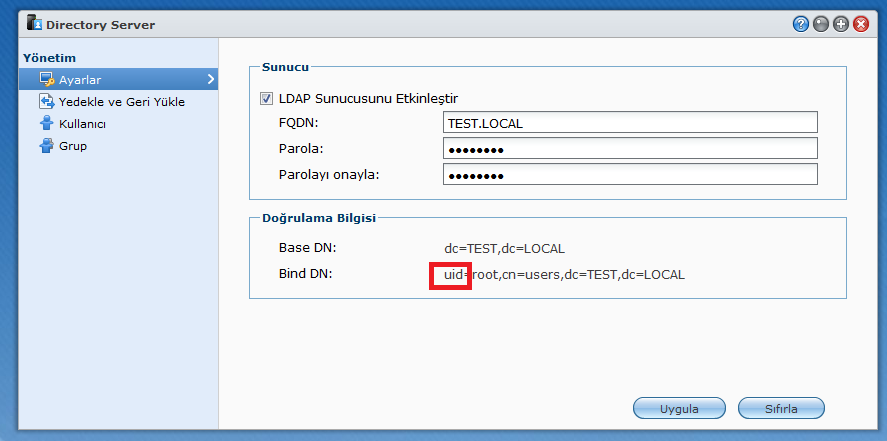Click the Yedekle ve Geri Yükle icon
The height and width of the screenshot is (441, 887).
pyautogui.click(x=46, y=101)
